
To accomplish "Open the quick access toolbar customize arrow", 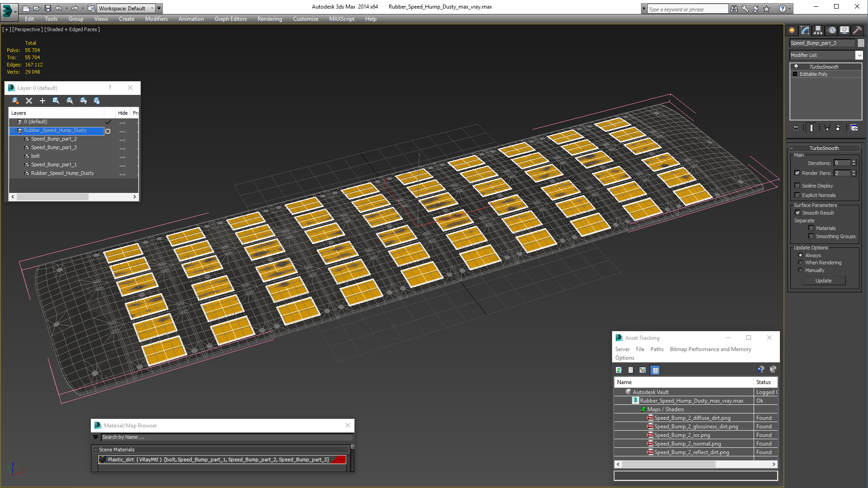I will point(159,8).
